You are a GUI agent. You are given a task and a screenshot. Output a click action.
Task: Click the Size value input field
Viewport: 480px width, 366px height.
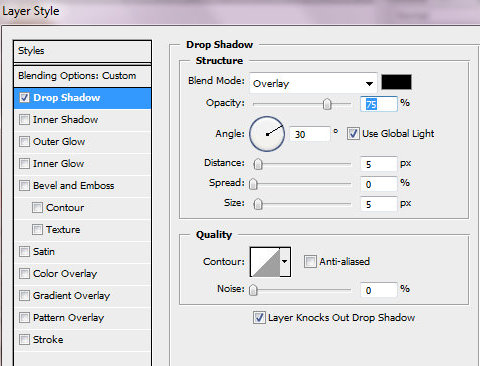click(379, 204)
